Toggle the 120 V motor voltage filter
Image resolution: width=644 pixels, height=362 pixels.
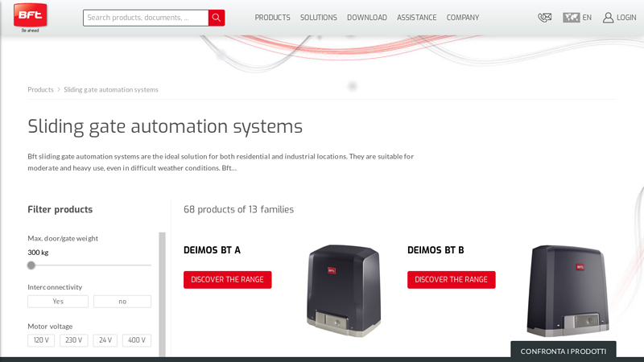(x=41, y=340)
